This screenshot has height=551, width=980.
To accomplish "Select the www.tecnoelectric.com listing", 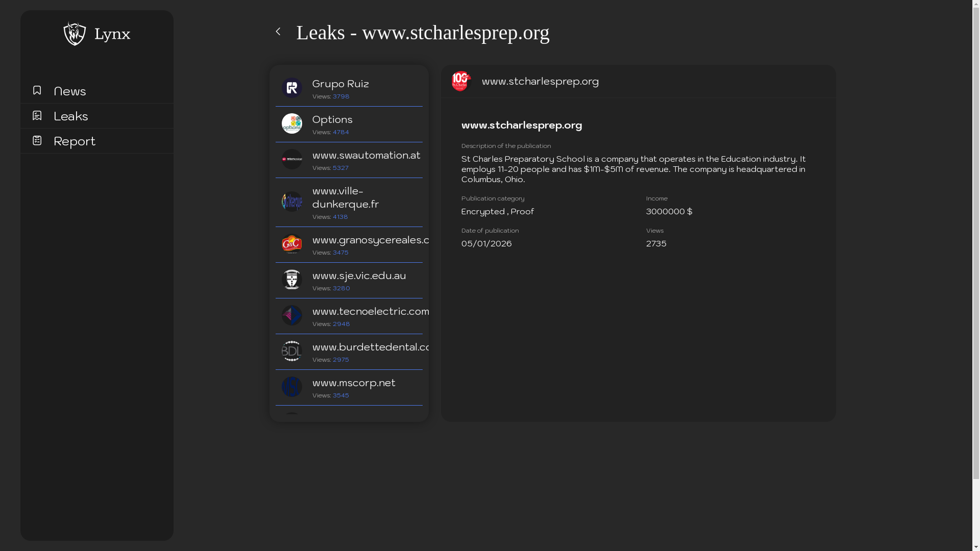I will [370, 311].
